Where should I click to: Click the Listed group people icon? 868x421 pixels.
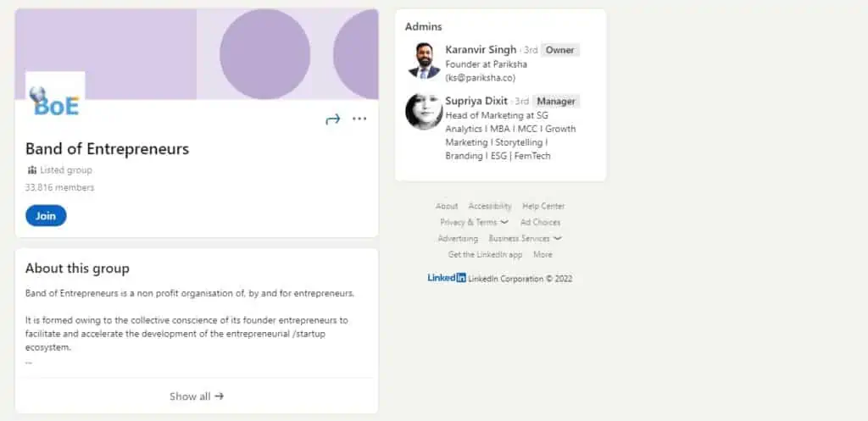pyautogui.click(x=32, y=170)
